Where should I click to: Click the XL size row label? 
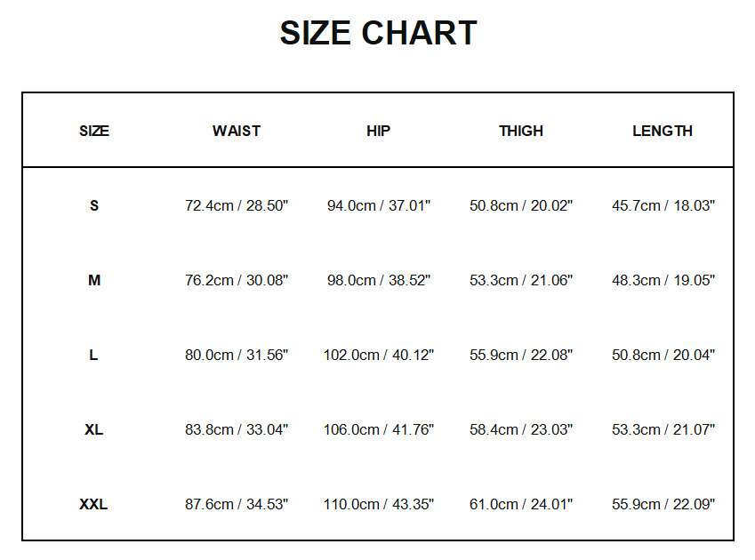(94, 429)
